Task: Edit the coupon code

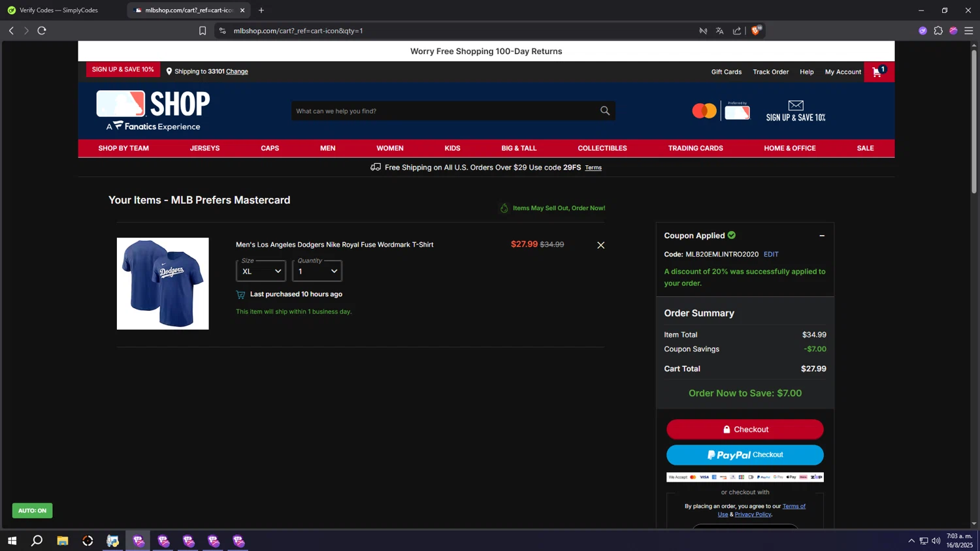Action: [x=771, y=255]
